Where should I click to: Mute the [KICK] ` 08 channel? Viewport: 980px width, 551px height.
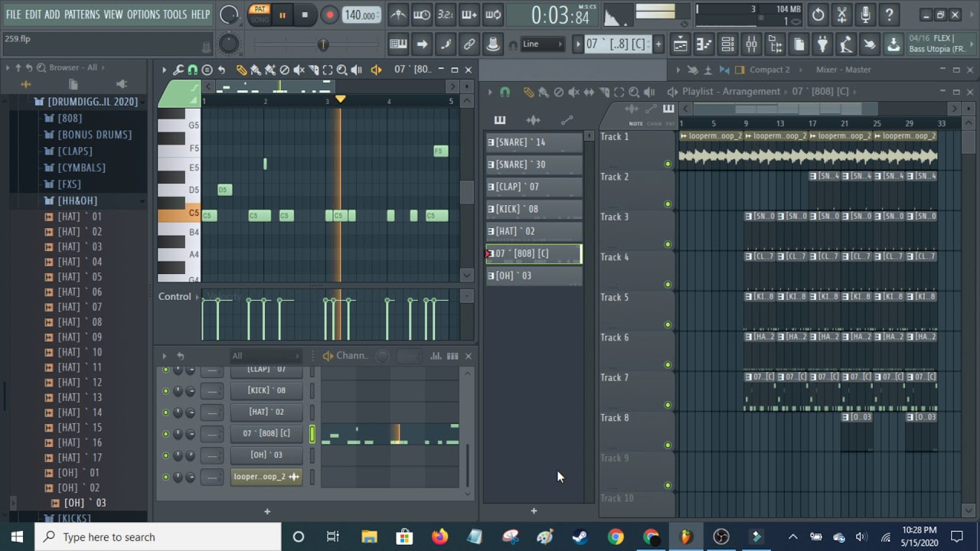(x=165, y=390)
